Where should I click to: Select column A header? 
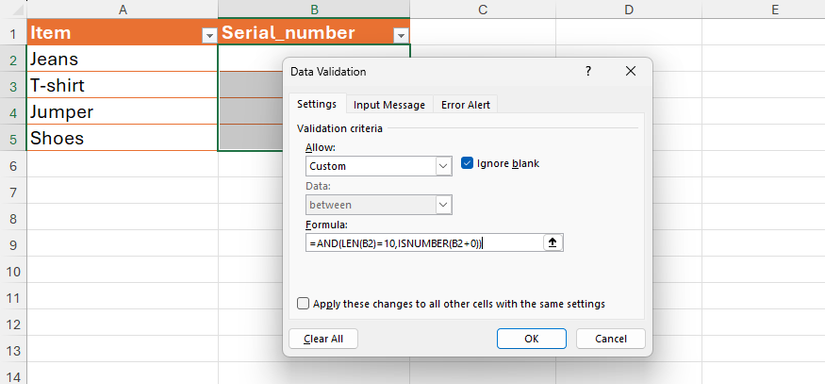tap(122, 9)
